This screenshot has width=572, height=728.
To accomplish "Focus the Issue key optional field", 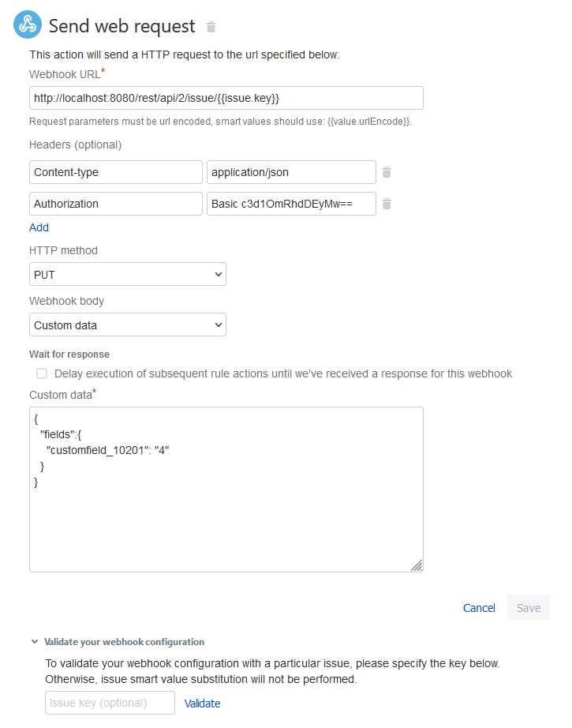I will [110, 703].
